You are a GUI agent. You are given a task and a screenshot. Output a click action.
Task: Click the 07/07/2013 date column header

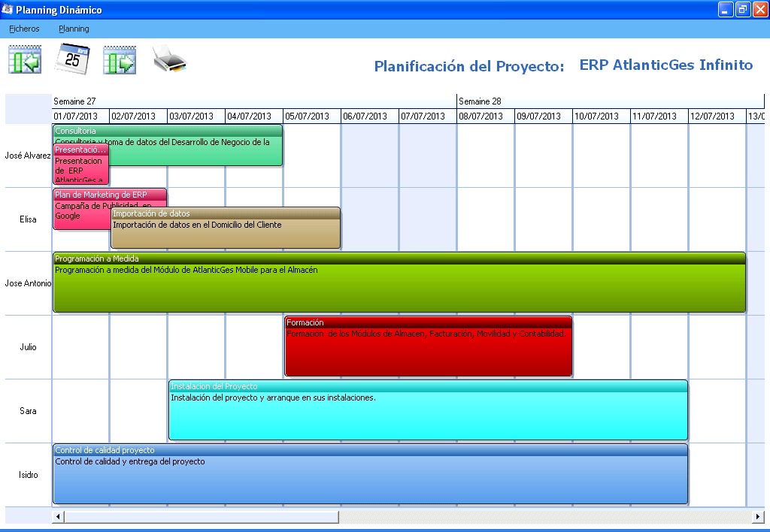point(428,116)
